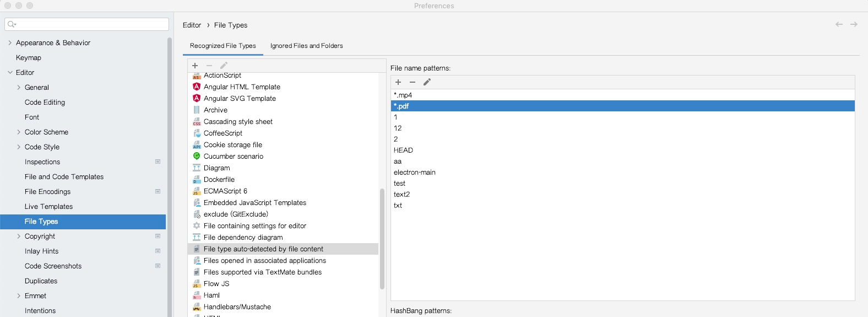Go forward with the right navigation arrow
The image size is (868, 317).
(854, 24)
